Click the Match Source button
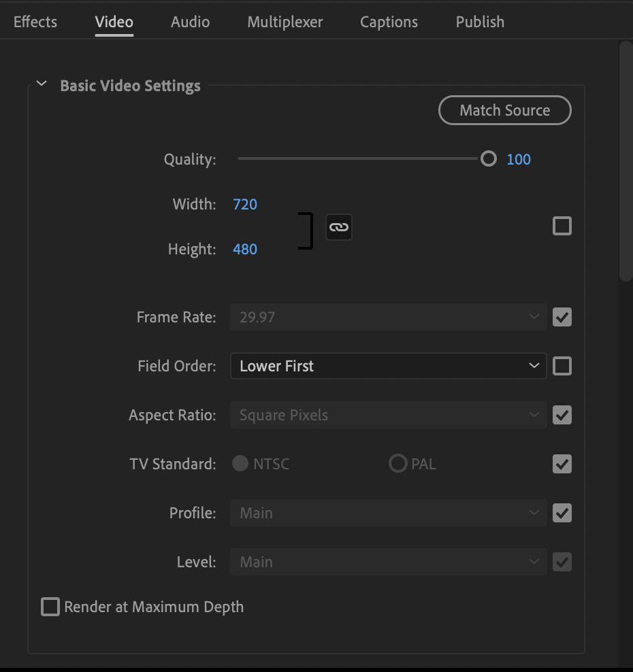 point(504,110)
